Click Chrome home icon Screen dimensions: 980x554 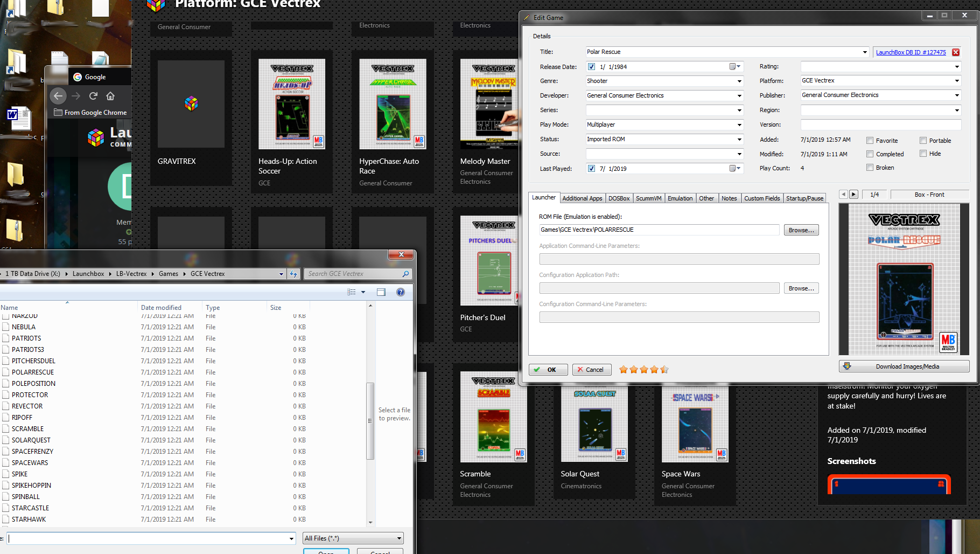pos(110,96)
